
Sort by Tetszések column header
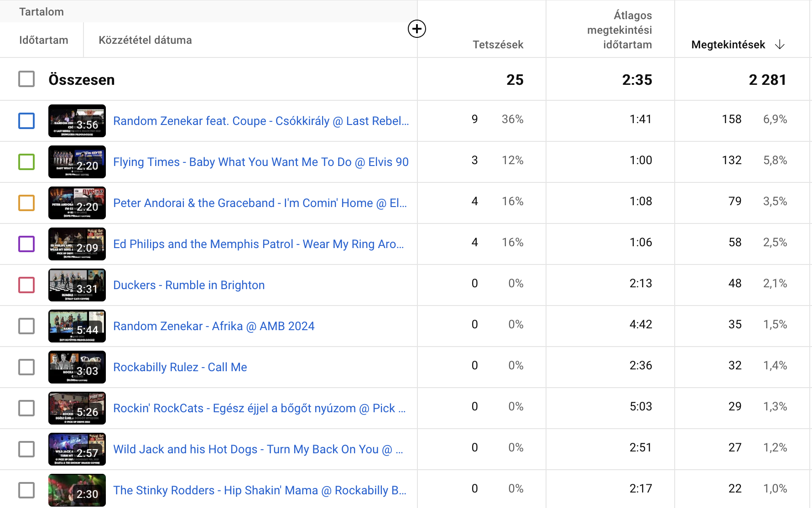click(x=498, y=45)
